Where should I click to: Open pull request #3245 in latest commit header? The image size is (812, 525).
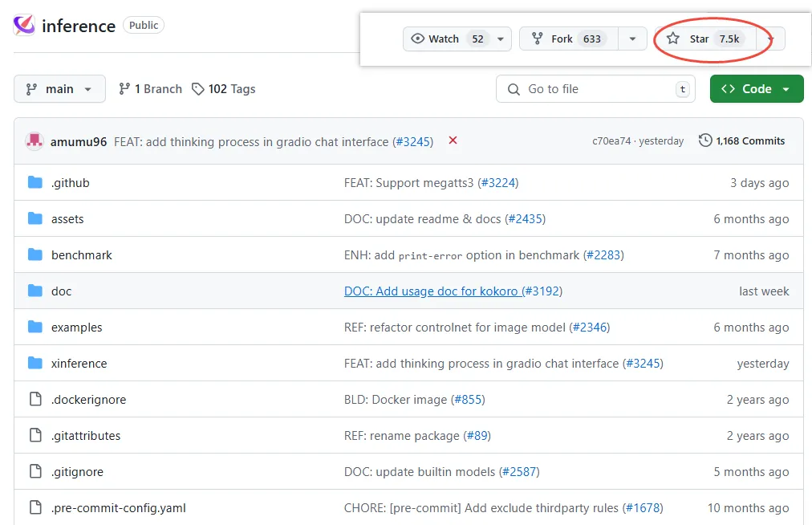[x=412, y=141]
